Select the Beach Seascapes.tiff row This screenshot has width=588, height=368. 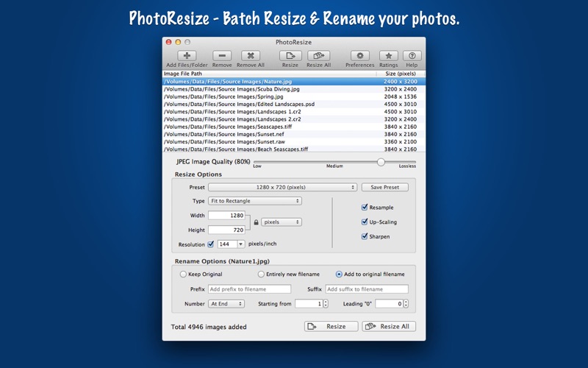[x=294, y=149]
